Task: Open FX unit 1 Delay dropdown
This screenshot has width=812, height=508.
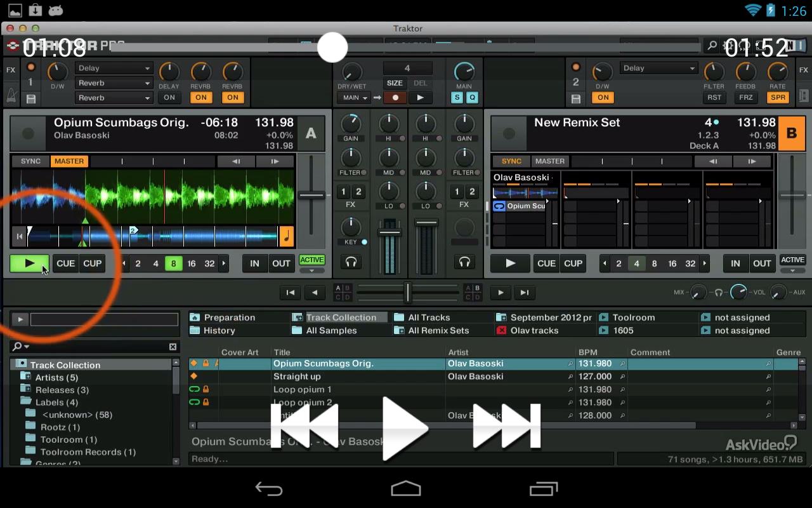Action: [x=114, y=68]
